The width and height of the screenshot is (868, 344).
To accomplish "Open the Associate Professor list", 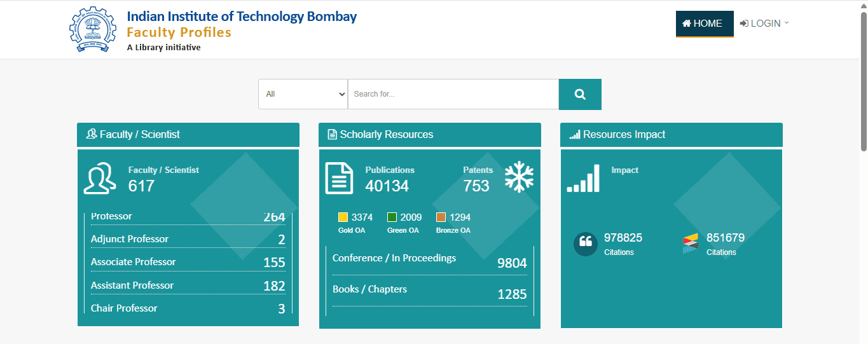I will click(188, 262).
